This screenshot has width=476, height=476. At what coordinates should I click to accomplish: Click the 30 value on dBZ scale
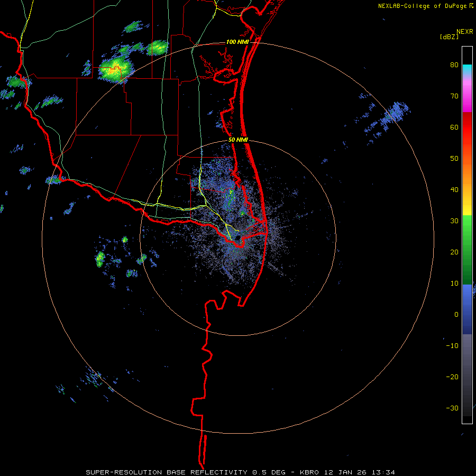pyautogui.click(x=454, y=221)
